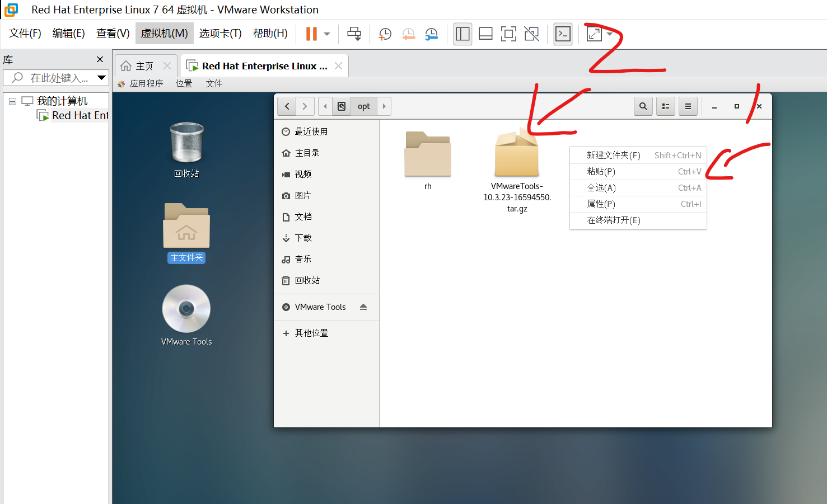This screenshot has width=827, height=504.
Task: Enter full screen mode via toolbar icon
Action: tap(508, 34)
